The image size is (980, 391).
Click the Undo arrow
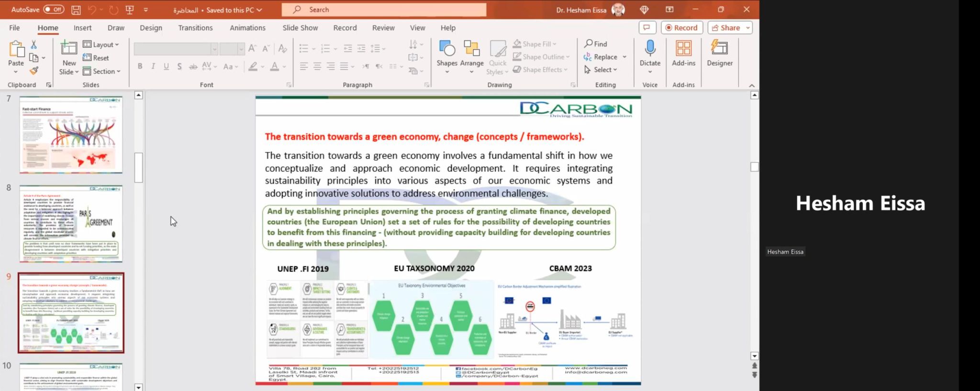[x=92, y=10]
